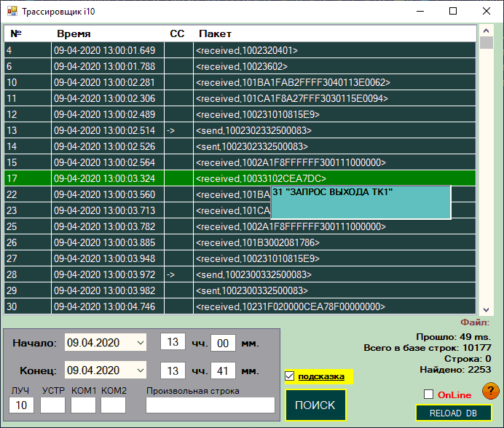Image resolution: width=504 pixels, height=428 pixels.
Task: Click the end minutes field showing 41
Action: (x=223, y=370)
